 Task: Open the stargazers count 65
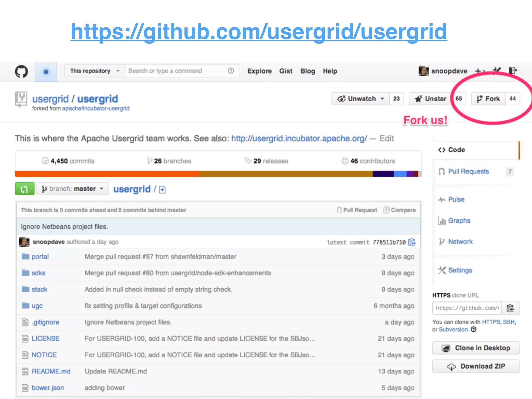tap(459, 99)
